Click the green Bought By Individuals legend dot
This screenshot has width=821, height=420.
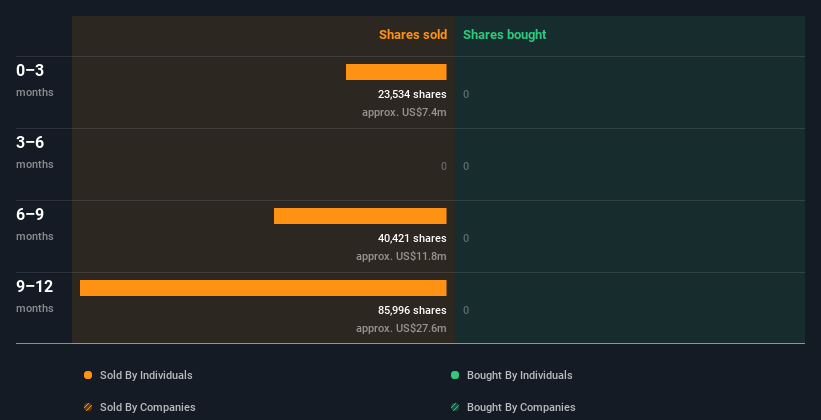(x=455, y=375)
